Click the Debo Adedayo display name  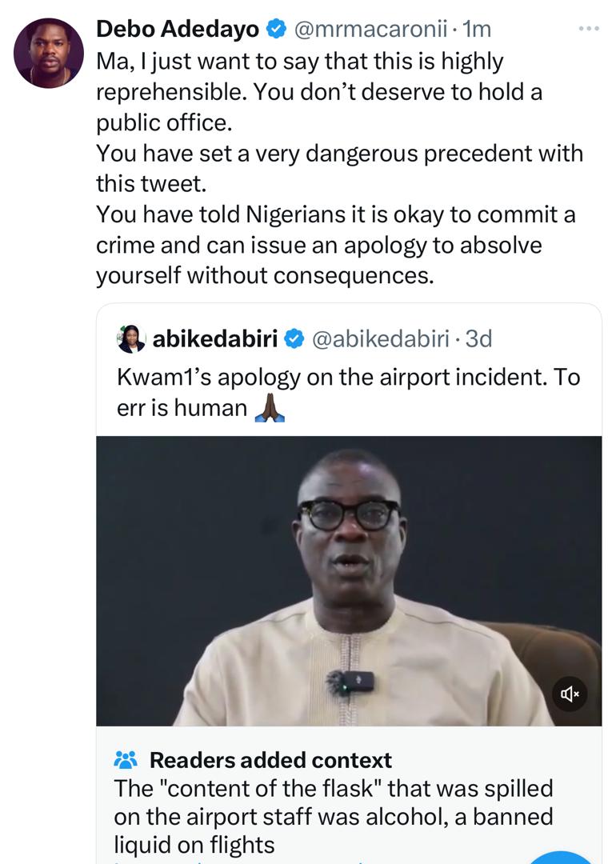point(177,30)
